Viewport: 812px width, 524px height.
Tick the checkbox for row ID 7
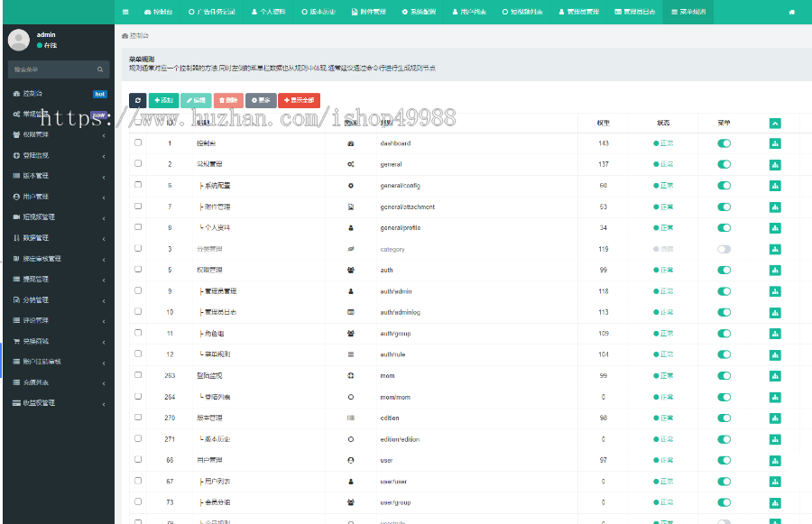[138, 206]
